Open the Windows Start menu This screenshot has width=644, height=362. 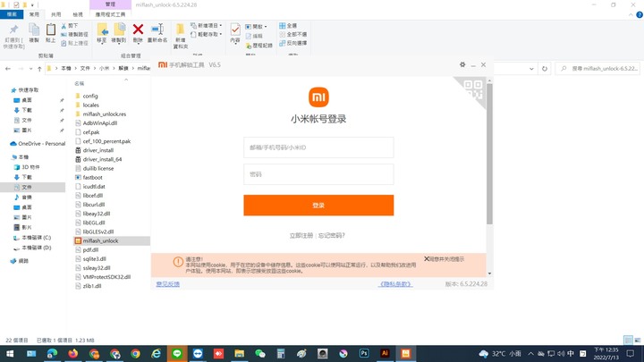pyautogui.click(x=10, y=353)
